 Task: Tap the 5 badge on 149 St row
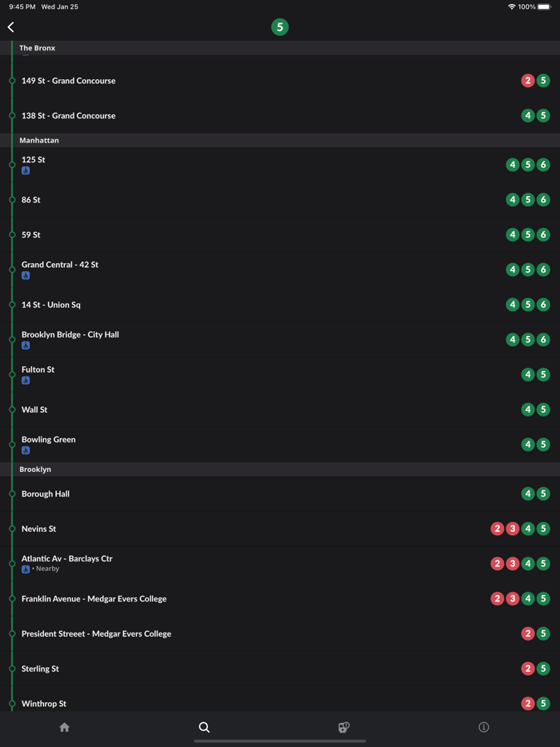(543, 81)
